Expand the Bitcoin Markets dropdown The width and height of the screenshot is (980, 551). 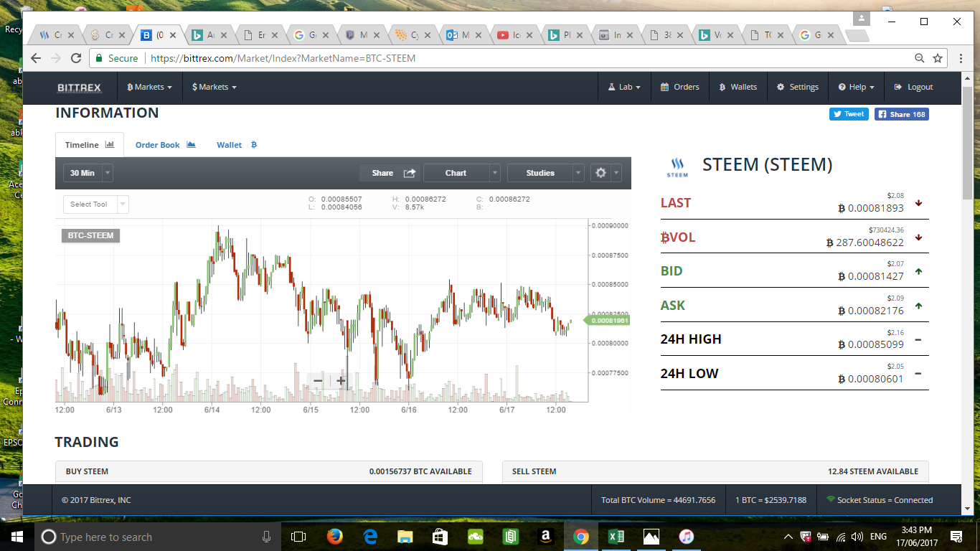tap(149, 88)
